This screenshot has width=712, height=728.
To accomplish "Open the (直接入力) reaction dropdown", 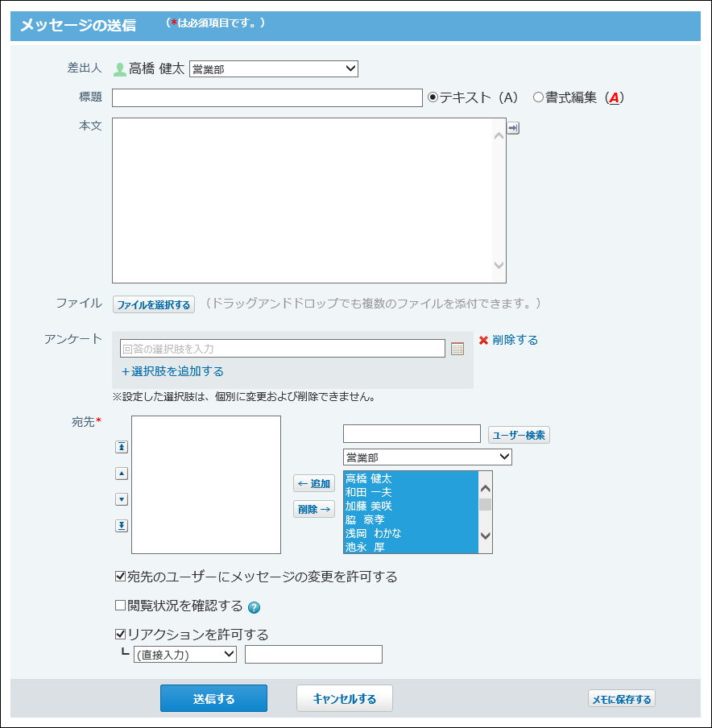I will click(185, 654).
